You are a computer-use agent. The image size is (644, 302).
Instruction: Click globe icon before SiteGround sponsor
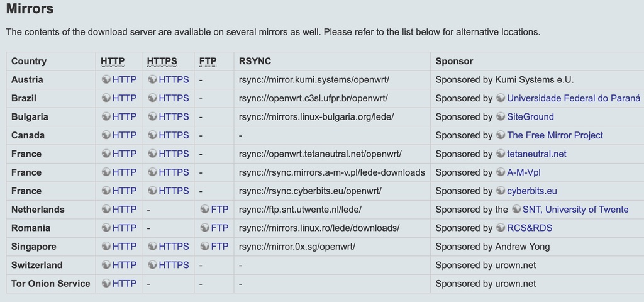(501, 116)
